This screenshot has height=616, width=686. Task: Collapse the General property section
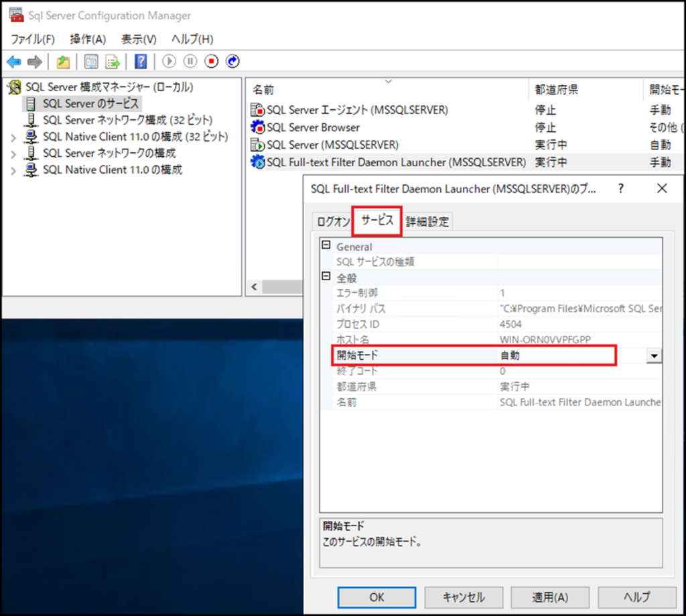coord(326,245)
